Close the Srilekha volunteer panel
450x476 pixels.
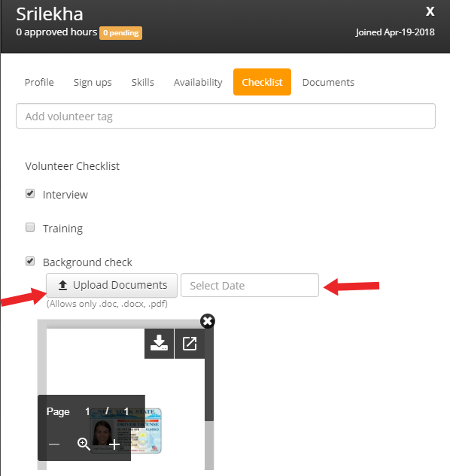[430, 11]
